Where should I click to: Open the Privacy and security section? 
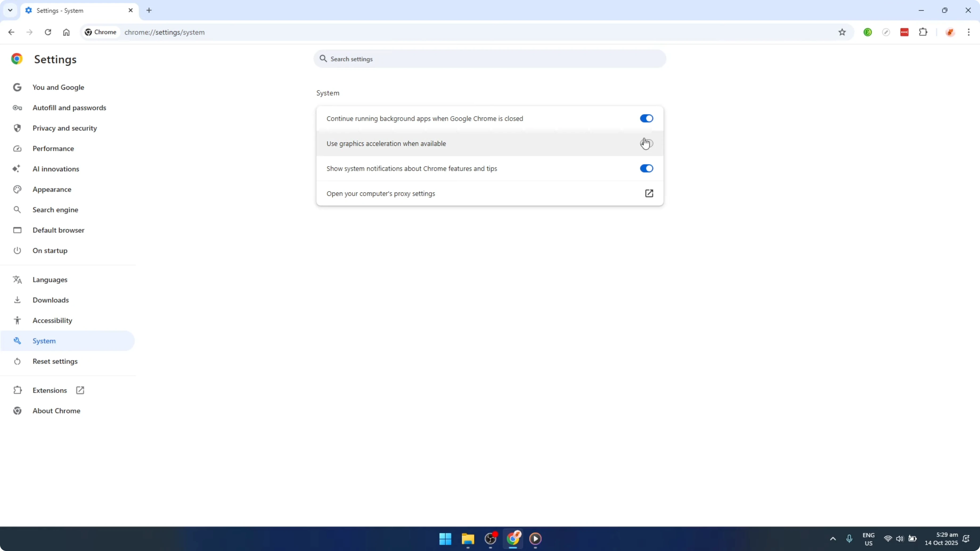pyautogui.click(x=65, y=128)
